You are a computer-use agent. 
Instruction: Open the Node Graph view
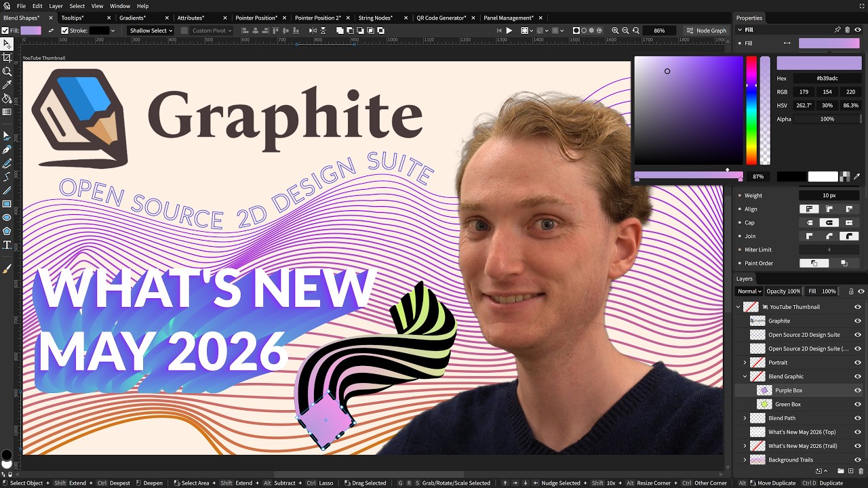[x=706, y=30]
